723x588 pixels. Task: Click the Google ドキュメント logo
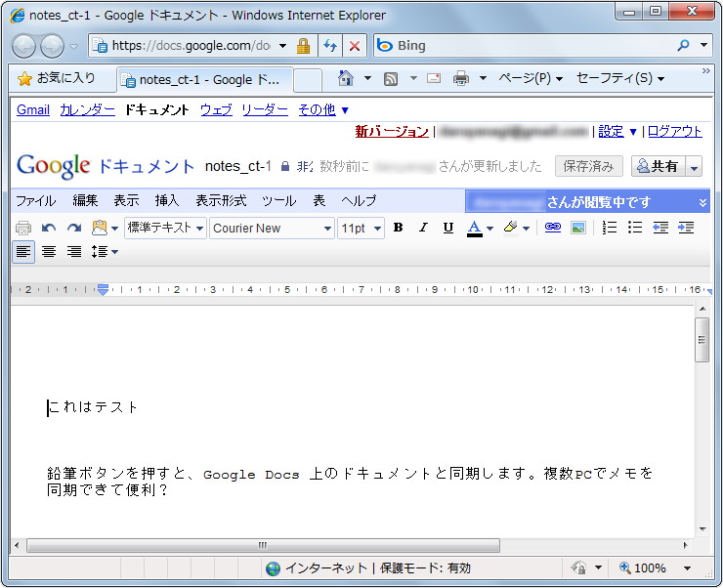pyautogui.click(x=106, y=165)
